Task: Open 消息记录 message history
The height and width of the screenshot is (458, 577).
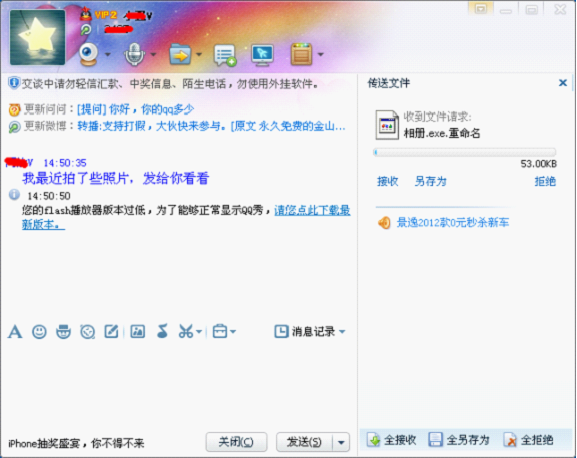Action: pos(305,331)
